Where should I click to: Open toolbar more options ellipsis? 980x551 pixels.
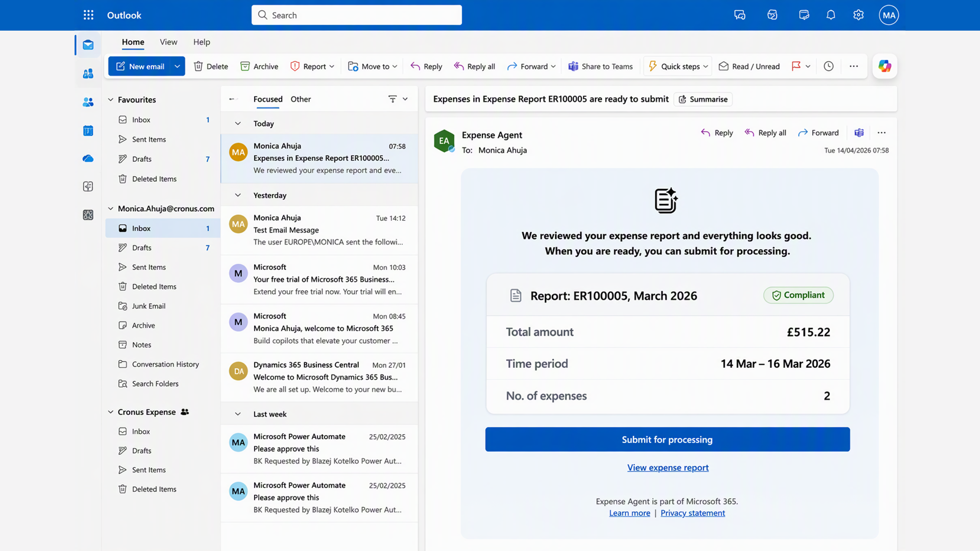853,66
